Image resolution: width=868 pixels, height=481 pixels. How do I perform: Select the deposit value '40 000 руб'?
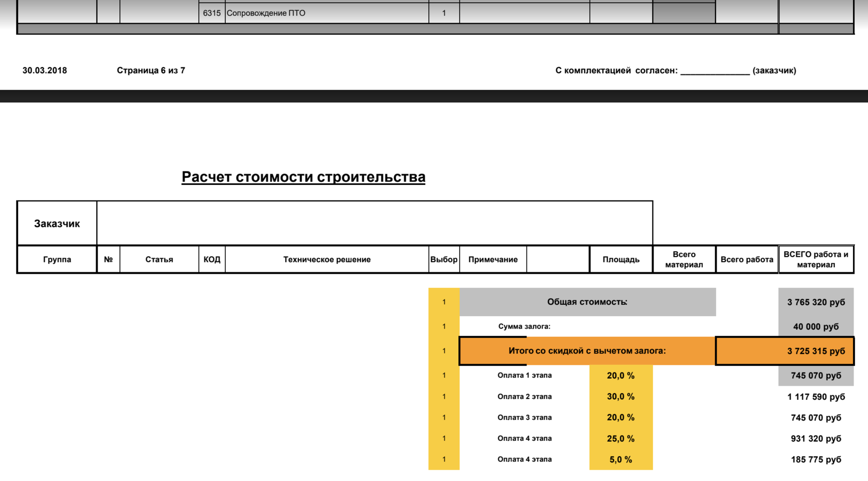tap(816, 327)
